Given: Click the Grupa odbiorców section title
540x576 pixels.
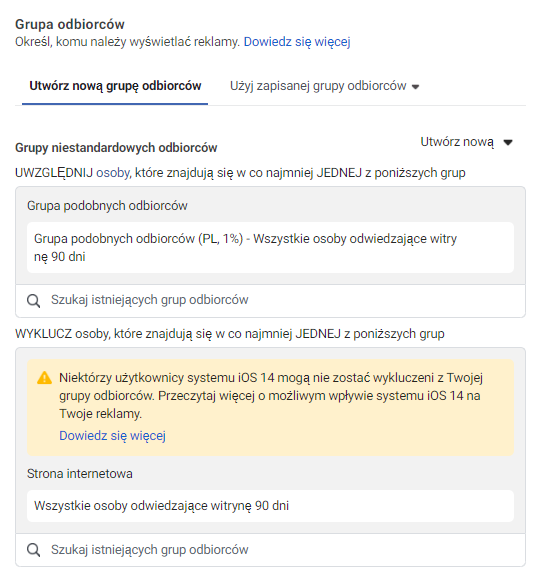Looking at the screenshot, I should point(70,24).
